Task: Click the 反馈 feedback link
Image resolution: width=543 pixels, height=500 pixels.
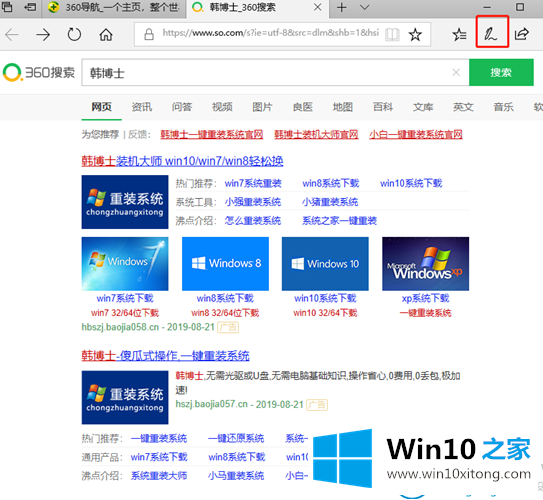Action: click(x=137, y=134)
